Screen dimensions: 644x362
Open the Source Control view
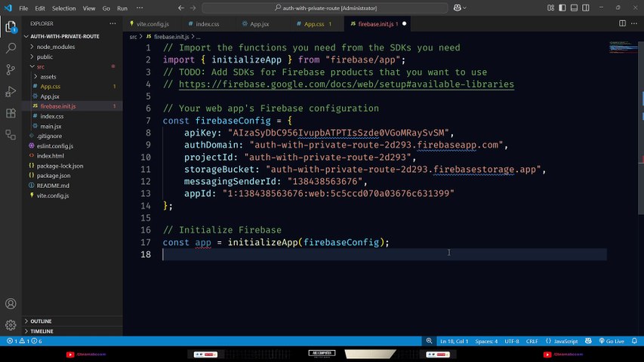(x=11, y=70)
